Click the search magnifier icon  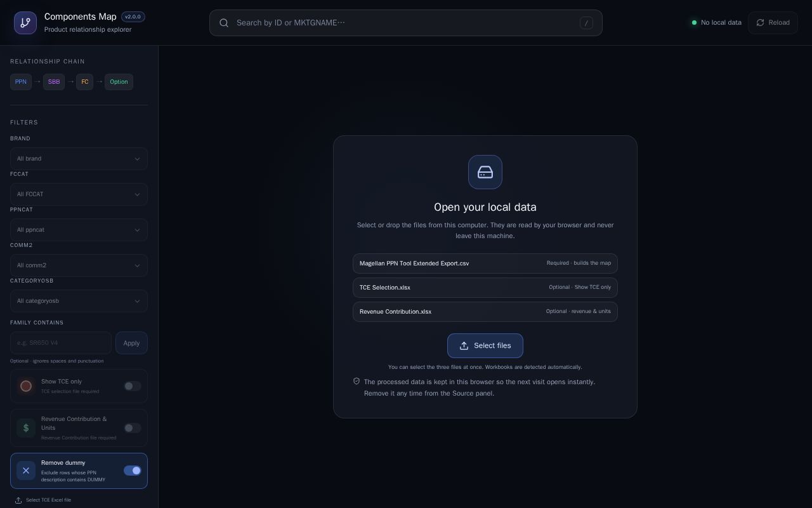click(224, 23)
